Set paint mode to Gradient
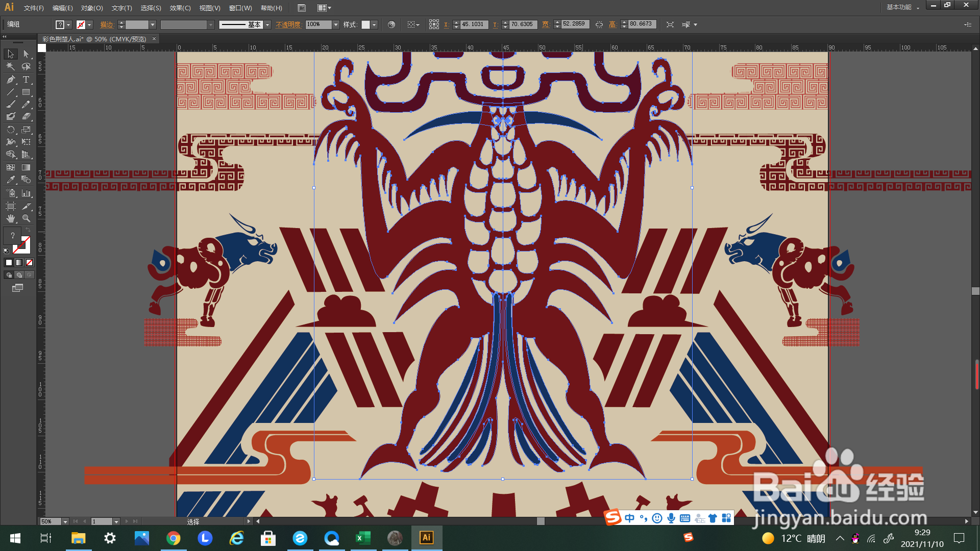 tap(19, 262)
